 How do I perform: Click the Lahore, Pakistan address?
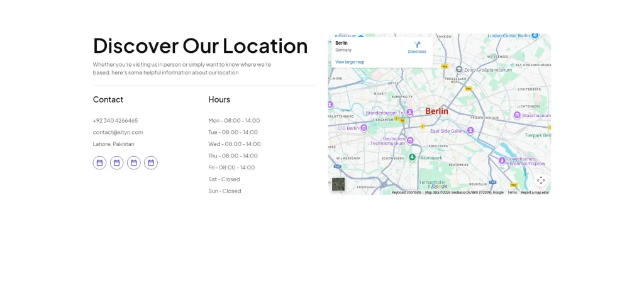pyautogui.click(x=113, y=144)
